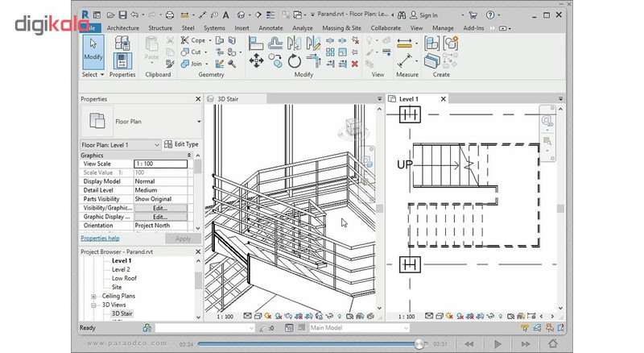Toggle Sun Path in 3D Stair view controls

click(268, 316)
